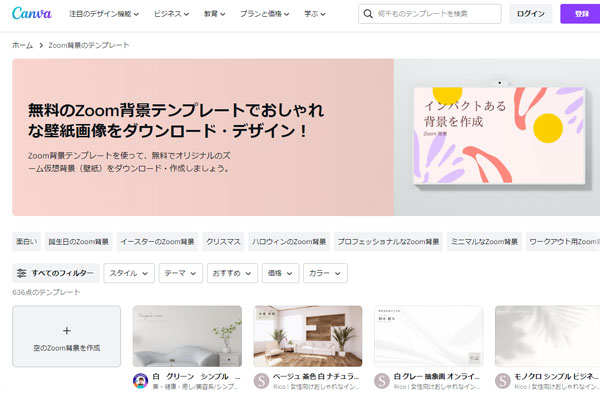Open the ビジネス menu
Image resolution: width=600 pixels, height=400 pixels.
[x=171, y=14]
